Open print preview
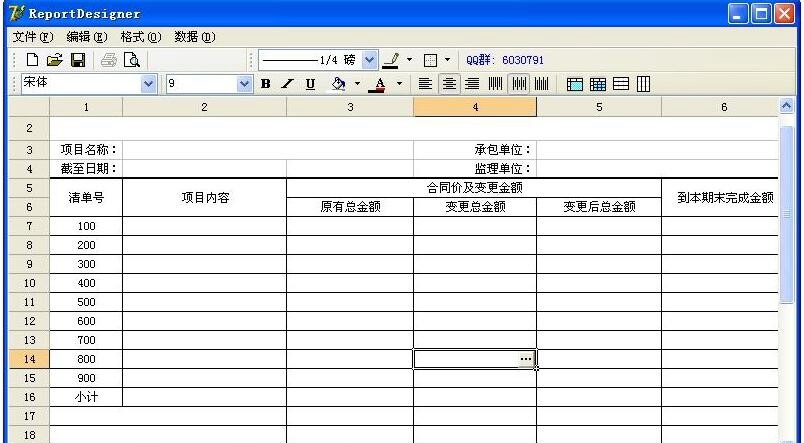The width and height of the screenshot is (804, 443). coord(132,60)
